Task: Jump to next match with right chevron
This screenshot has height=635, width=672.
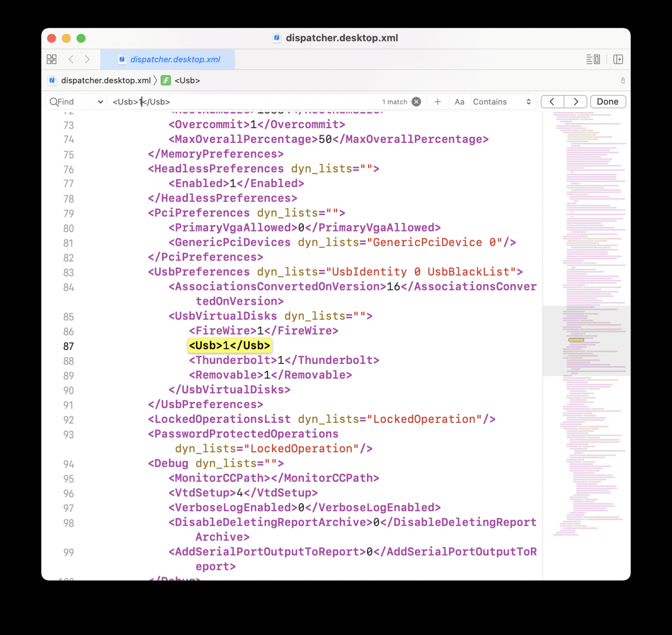Action: click(575, 101)
